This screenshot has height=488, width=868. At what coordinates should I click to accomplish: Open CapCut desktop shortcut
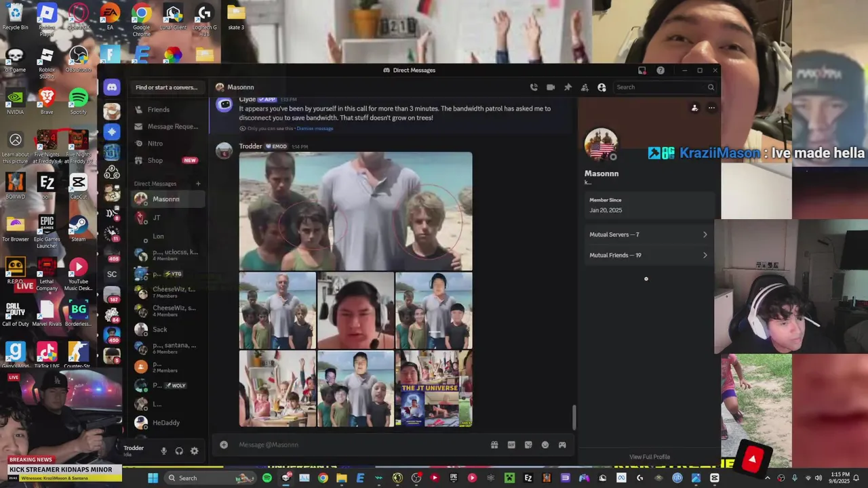(79, 186)
